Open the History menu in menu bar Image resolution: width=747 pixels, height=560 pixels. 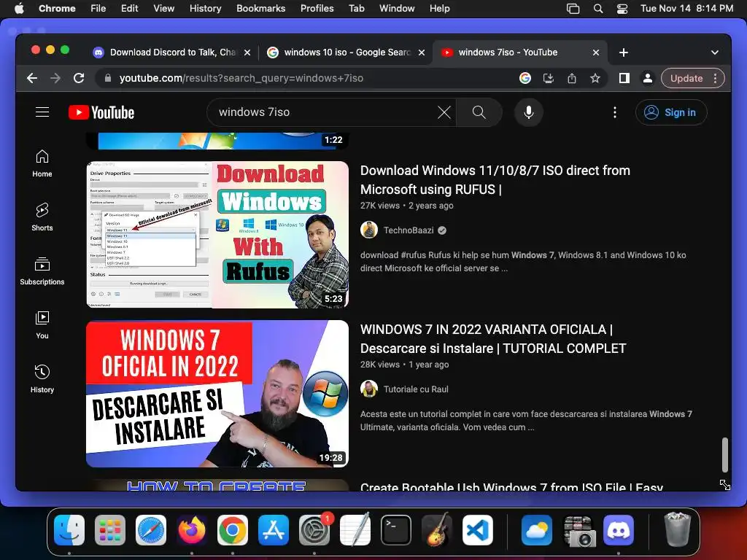pyautogui.click(x=205, y=8)
